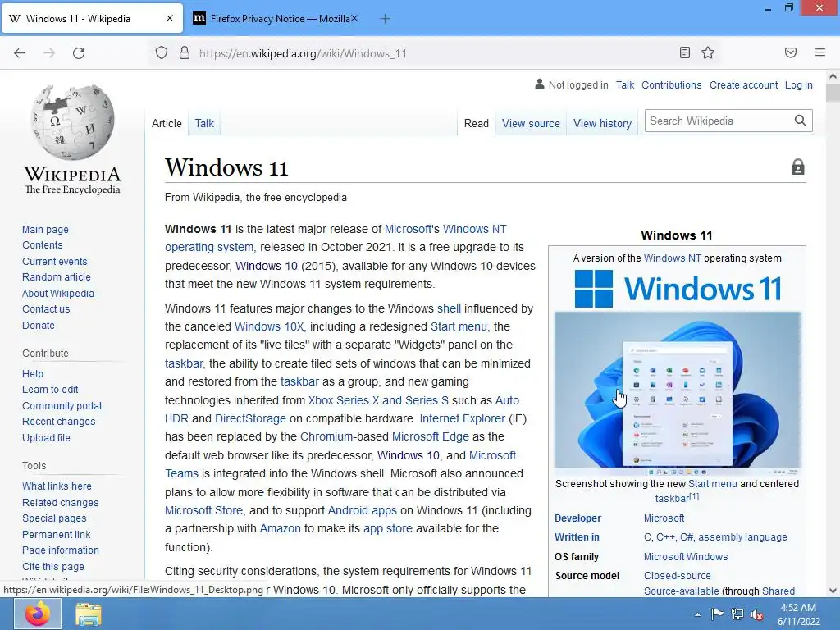The height and width of the screenshot is (630, 840).
Task: Click the muted volume tray icon
Action: [757, 614]
